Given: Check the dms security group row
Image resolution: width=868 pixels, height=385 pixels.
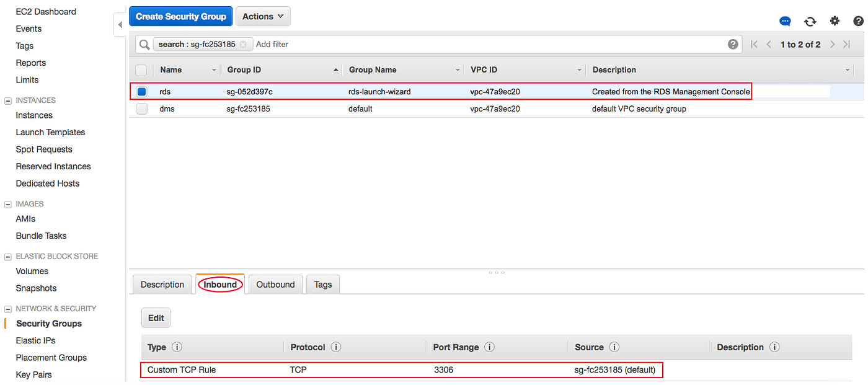Looking at the screenshot, I should click(141, 108).
